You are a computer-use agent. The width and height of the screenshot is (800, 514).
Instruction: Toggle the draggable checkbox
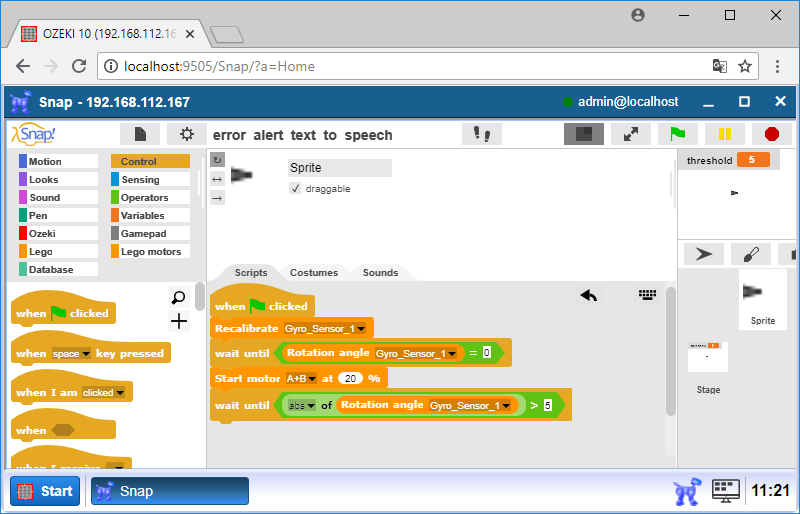[x=295, y=188]
